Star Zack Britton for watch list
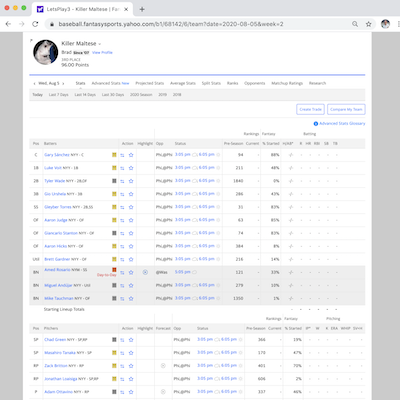The height and width of the screenshot is (400, 400). tap(131, 366)
